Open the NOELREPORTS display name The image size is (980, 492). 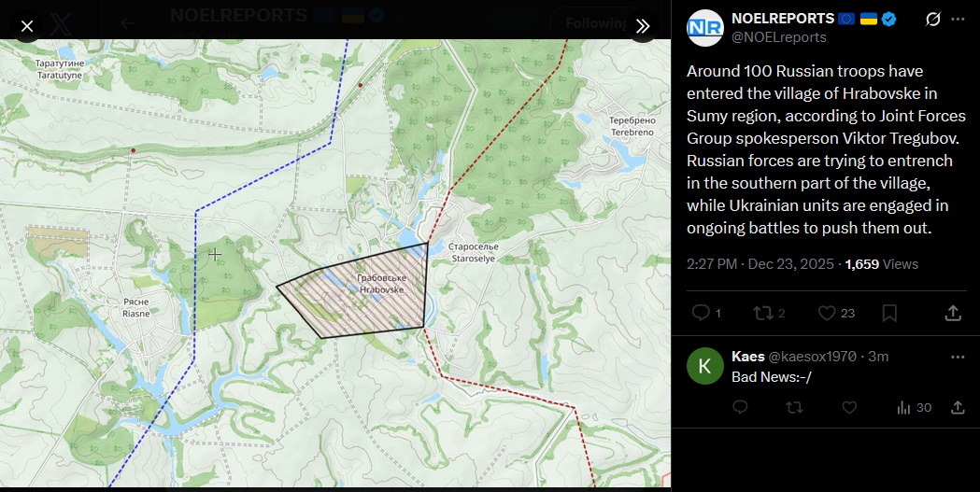783,19
